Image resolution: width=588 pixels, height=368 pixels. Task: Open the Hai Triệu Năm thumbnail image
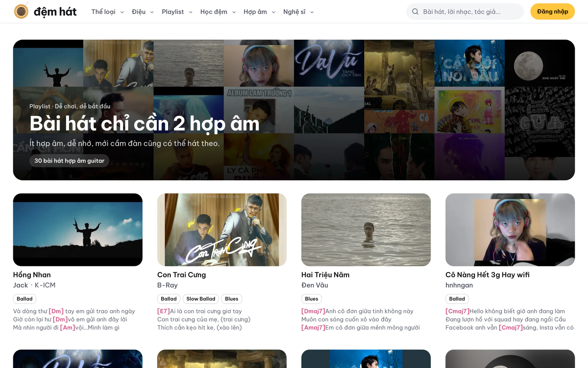click(x=366, y=230)
